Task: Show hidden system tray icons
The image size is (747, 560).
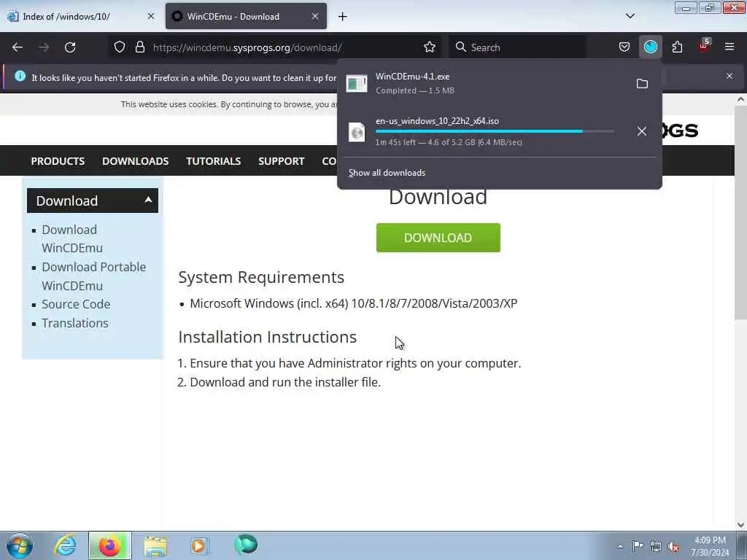Action: click(x=620, y=546)
